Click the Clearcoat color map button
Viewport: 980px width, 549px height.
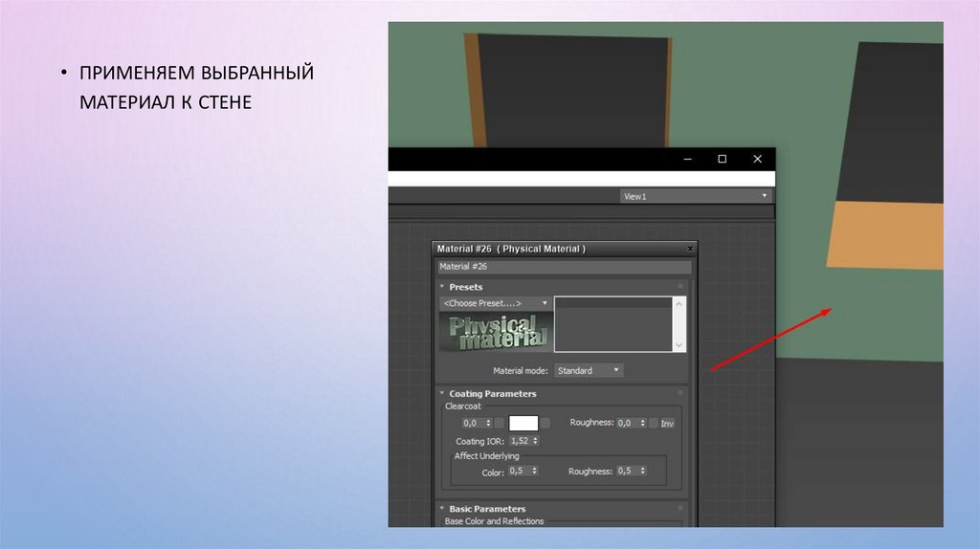(x=546, y=424)
